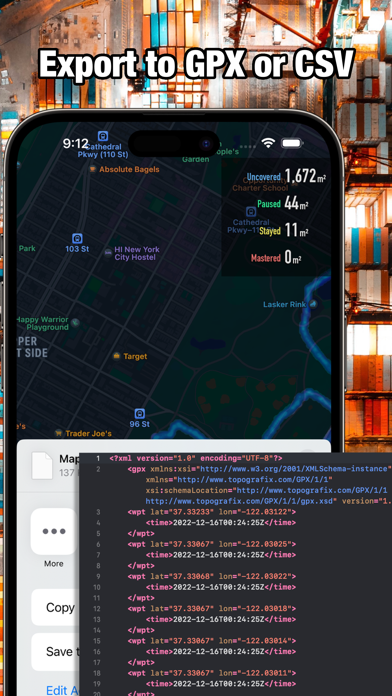Tap the Lasker Rink marker

tap(313, 304)
